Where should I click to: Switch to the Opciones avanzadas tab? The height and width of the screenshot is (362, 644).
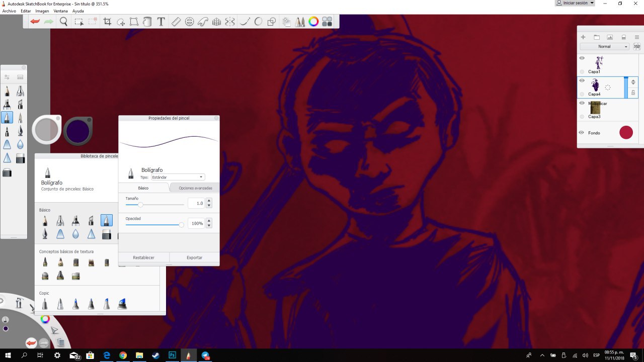[195, 188]
